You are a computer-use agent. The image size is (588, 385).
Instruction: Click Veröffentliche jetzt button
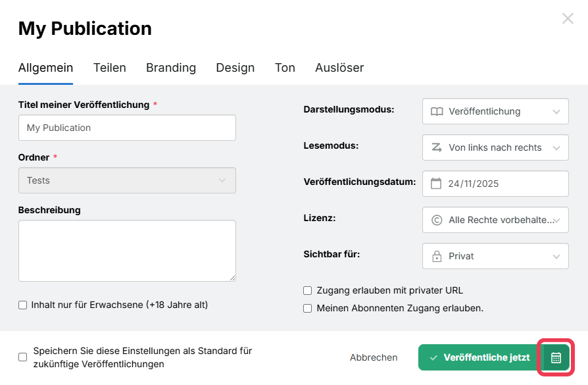tap(480, 357)
